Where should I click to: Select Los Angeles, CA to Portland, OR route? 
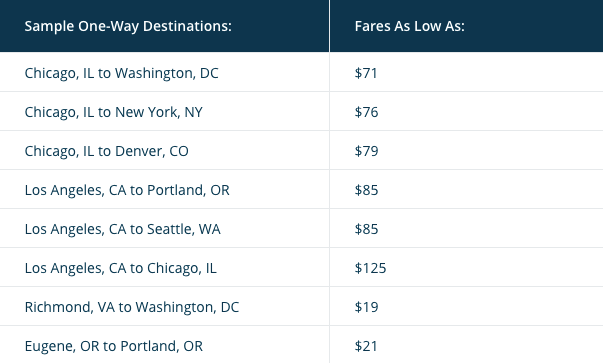[127, 190]
